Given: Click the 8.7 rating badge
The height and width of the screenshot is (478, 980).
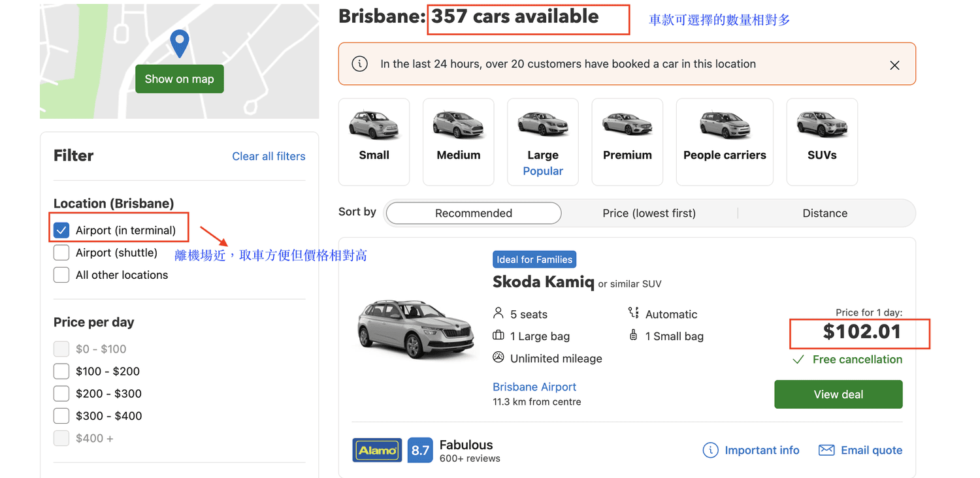Looking at the screenshot, I should pyautogui.click(x=420, y=451).
